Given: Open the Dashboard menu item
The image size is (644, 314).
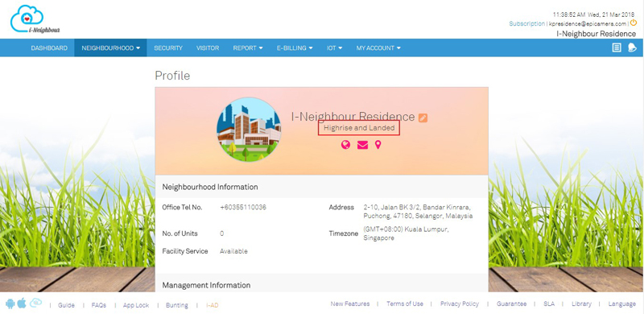Looking at the screenshot, I should click(x=49, y=48).
